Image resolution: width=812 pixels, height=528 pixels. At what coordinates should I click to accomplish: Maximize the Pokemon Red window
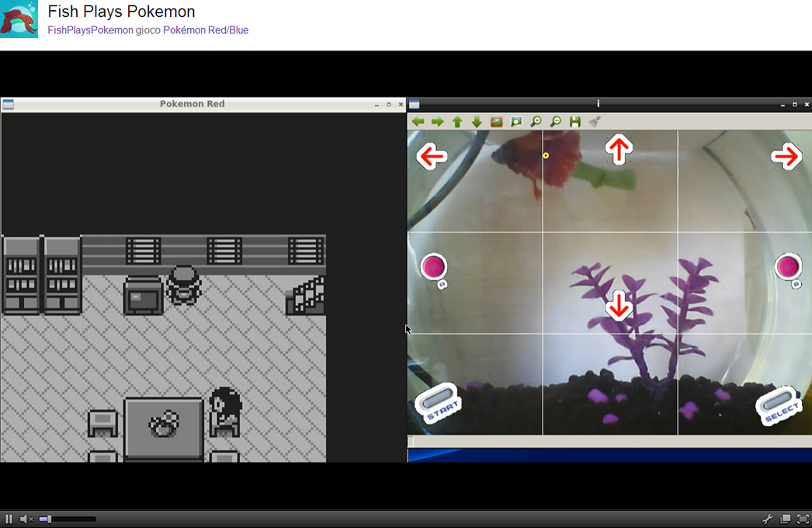tap(389, 105)
